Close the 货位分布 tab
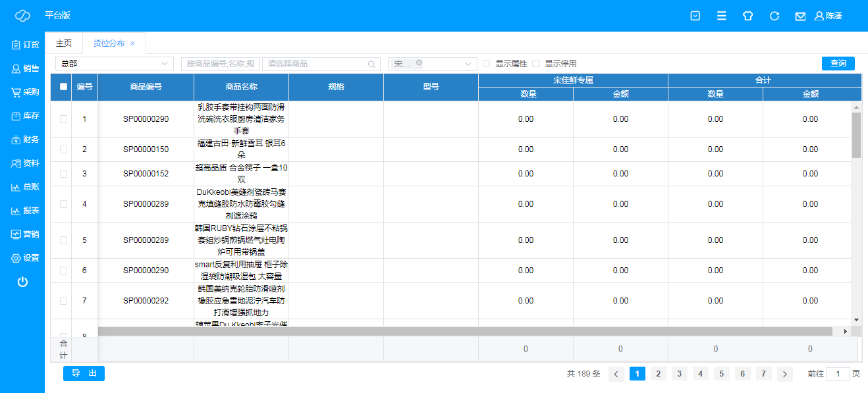The width and height of the screenshot is (868, 393). [132, 43]
